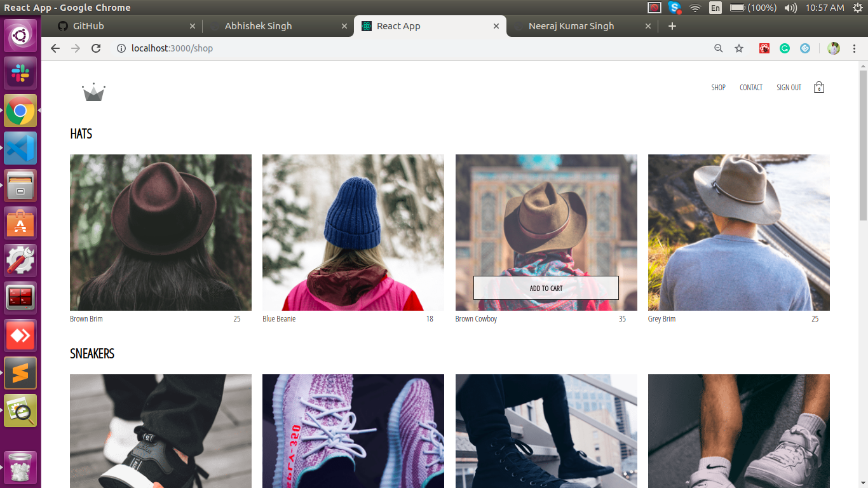
Task: Open a new browser tab
Action: tap(672, 26)
